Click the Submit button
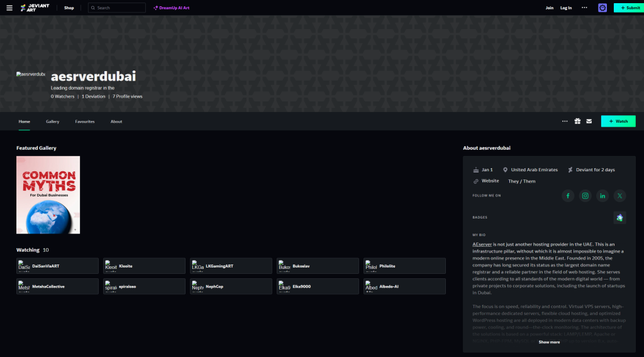This screenshot has width=644, height=357. [x=629, y=8]
